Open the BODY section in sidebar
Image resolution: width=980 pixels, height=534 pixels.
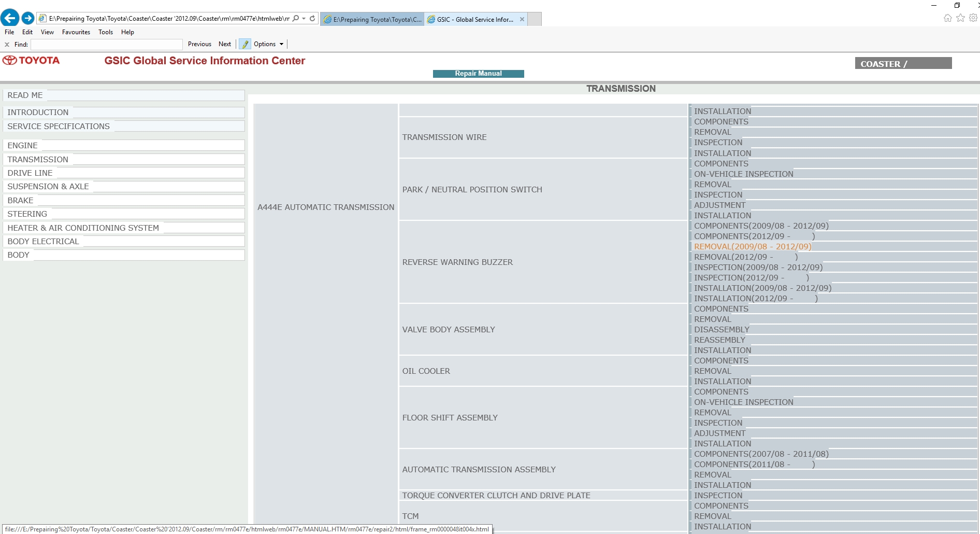point(124,255)
